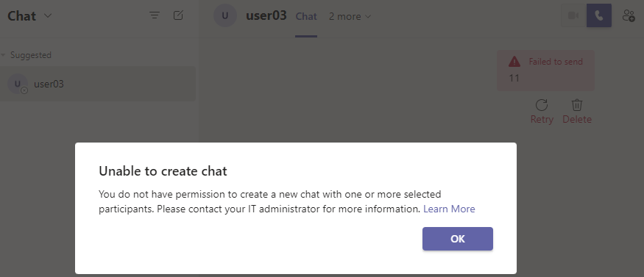644x277 pixels.
Task: Click the OK button in the dialog
Action: [x=458, y=239]
